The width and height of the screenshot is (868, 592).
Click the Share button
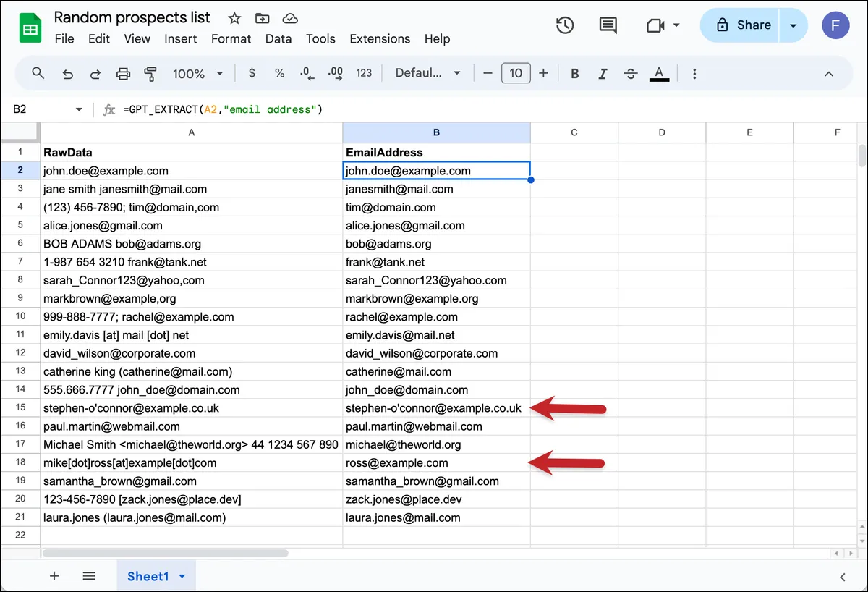point(741,25)
